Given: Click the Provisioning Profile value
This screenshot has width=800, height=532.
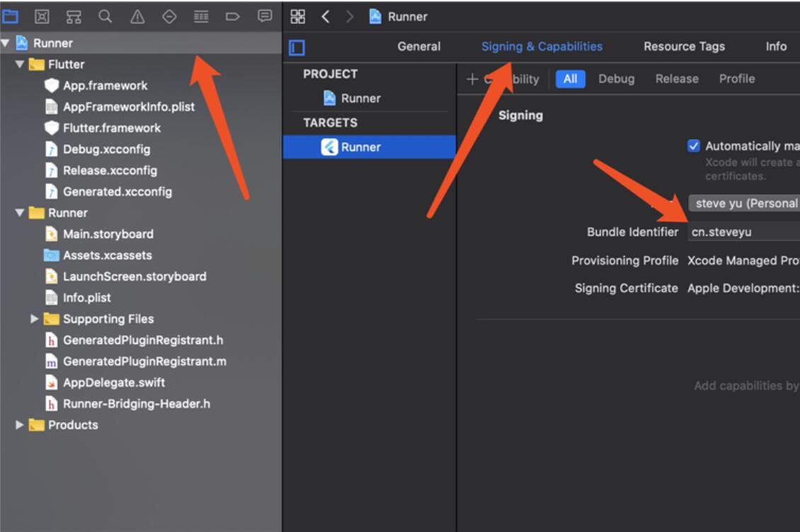Looking at the screenshot, I should 743,260.
